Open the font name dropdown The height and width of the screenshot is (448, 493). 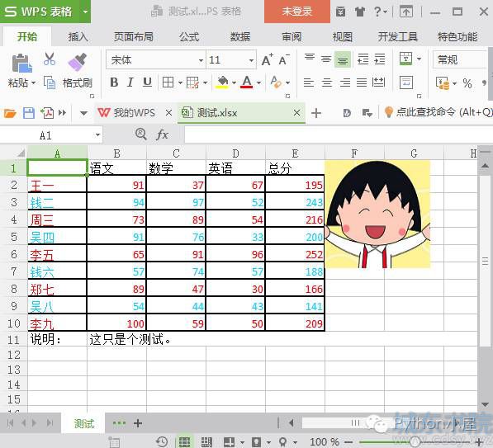click(201, 60)
